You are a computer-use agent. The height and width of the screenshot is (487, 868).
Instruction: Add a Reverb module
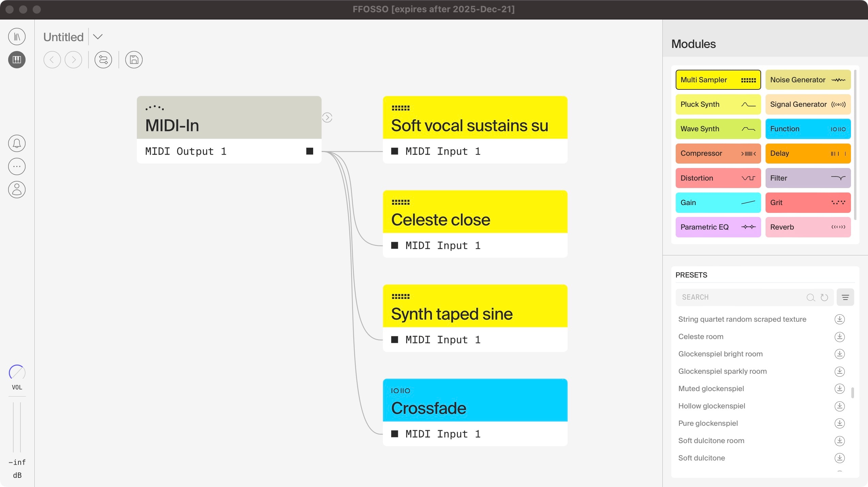pos(807,227)
